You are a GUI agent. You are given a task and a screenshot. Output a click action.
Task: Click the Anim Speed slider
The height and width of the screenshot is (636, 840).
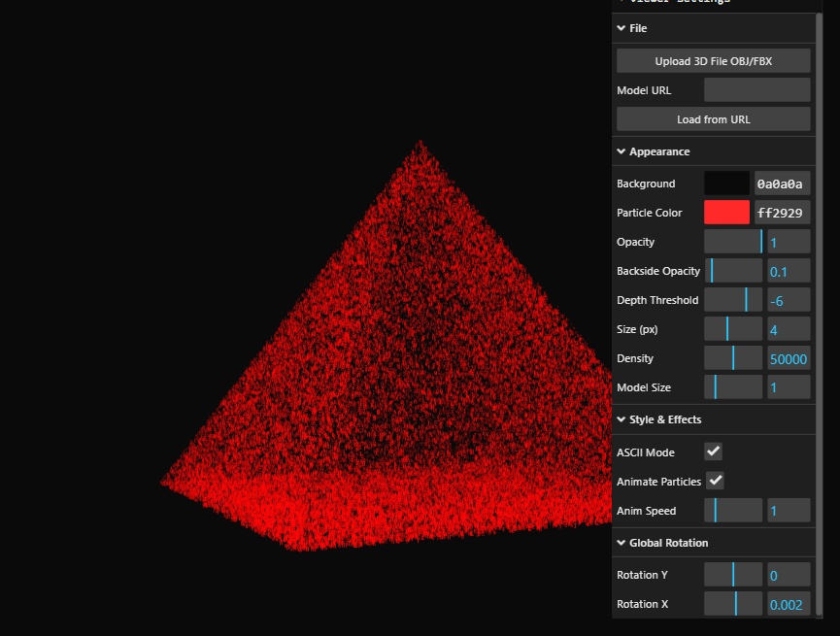[733, 511]
